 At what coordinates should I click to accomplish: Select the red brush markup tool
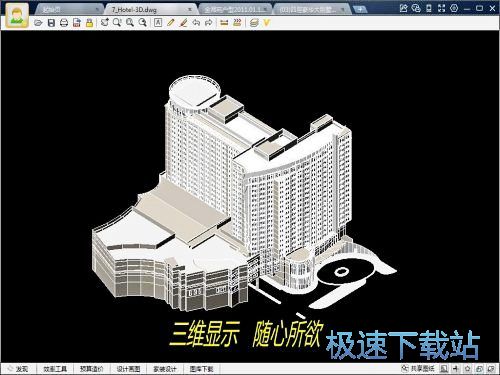tap(183, 22)
